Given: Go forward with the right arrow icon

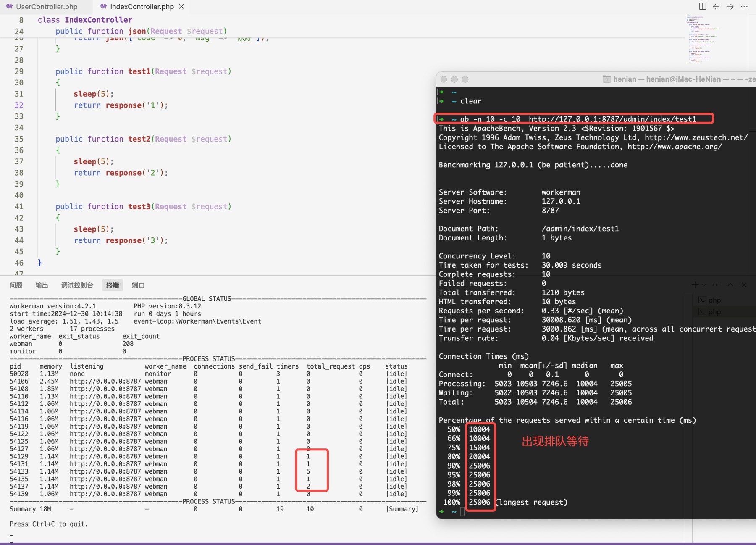Looking at the screenshot, I should (x=730, y=6).
